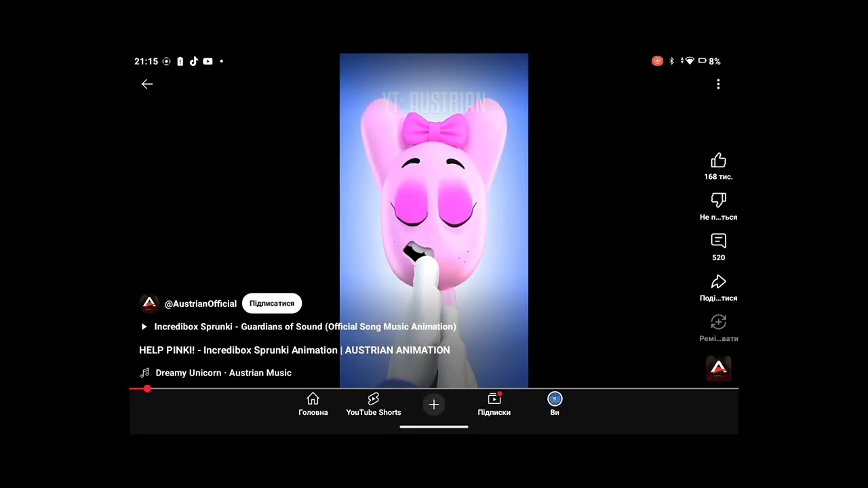Like the short with the thumbs-up icon

coord(718,161)
